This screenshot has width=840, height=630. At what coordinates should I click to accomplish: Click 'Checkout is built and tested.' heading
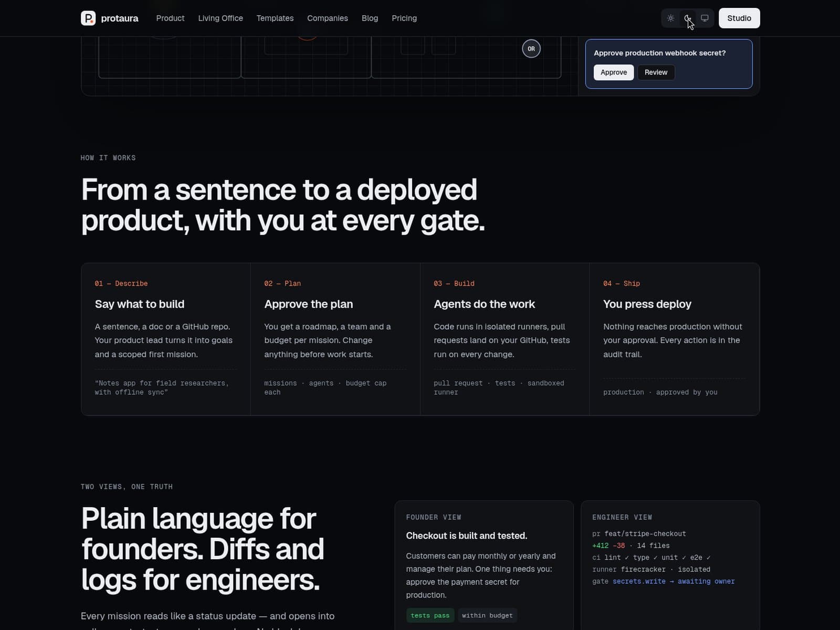point(467,535)
